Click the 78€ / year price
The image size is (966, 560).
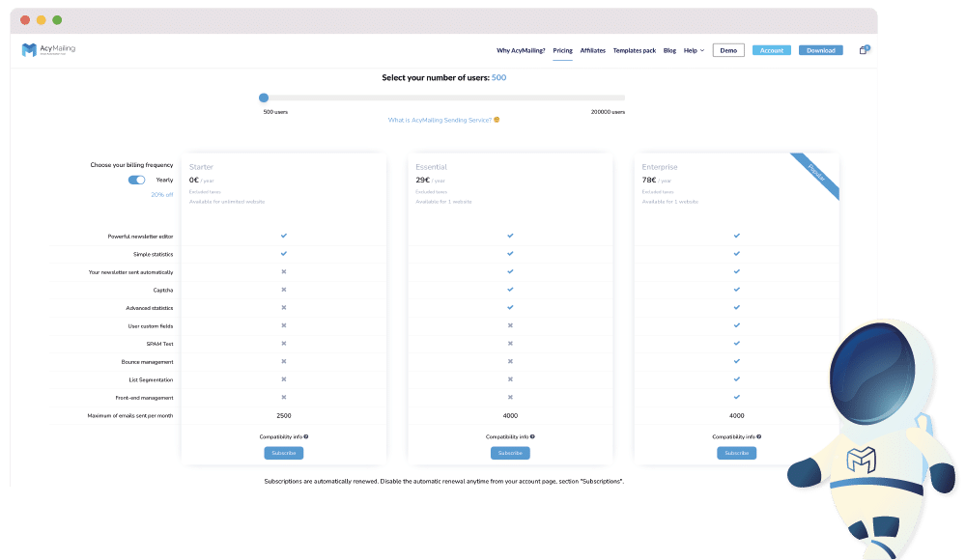coord(657,181)
